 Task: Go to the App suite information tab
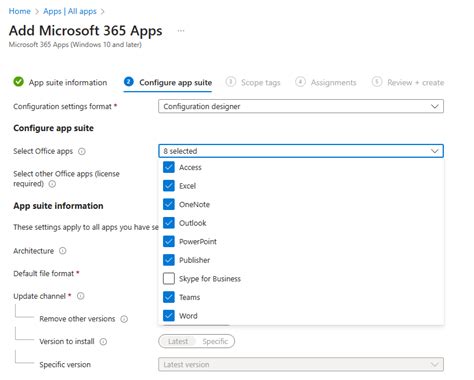(x=60, y=82)
